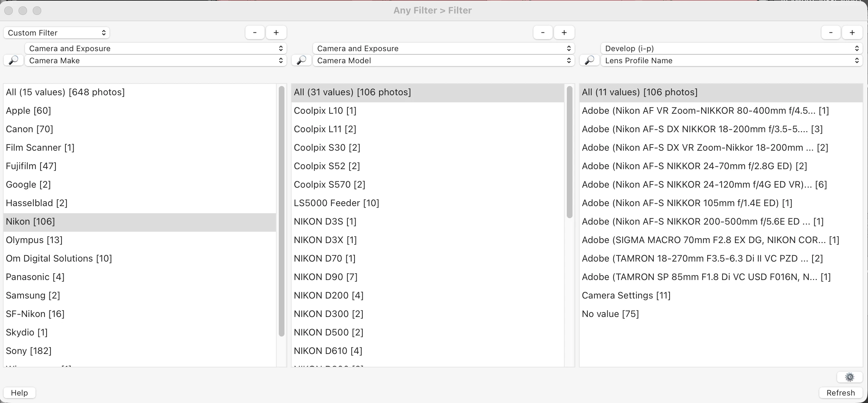The image size is (868, 403).
Task: Open the Custom Filter preset dropdown
Action: click(57, 33)
